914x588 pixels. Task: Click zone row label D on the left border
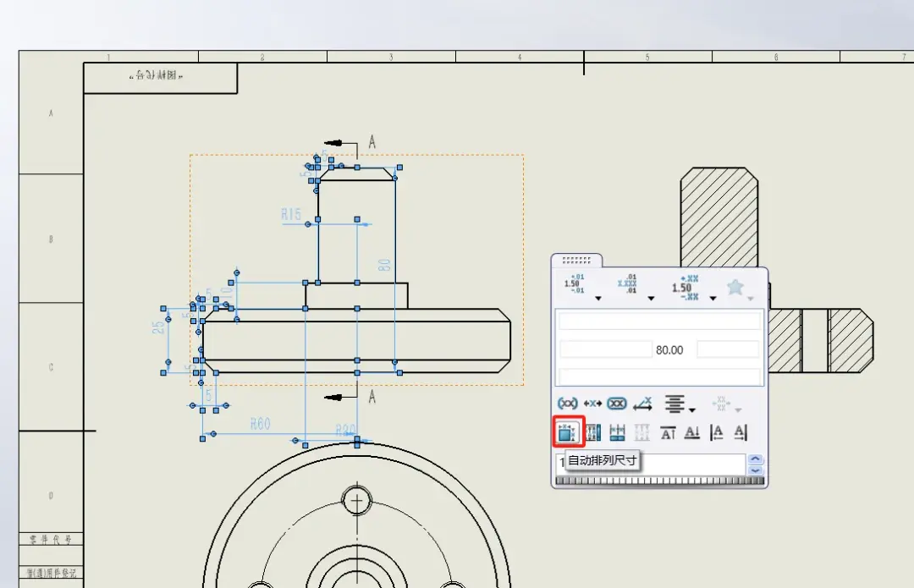pyautogui.click(x=51, y=495)
